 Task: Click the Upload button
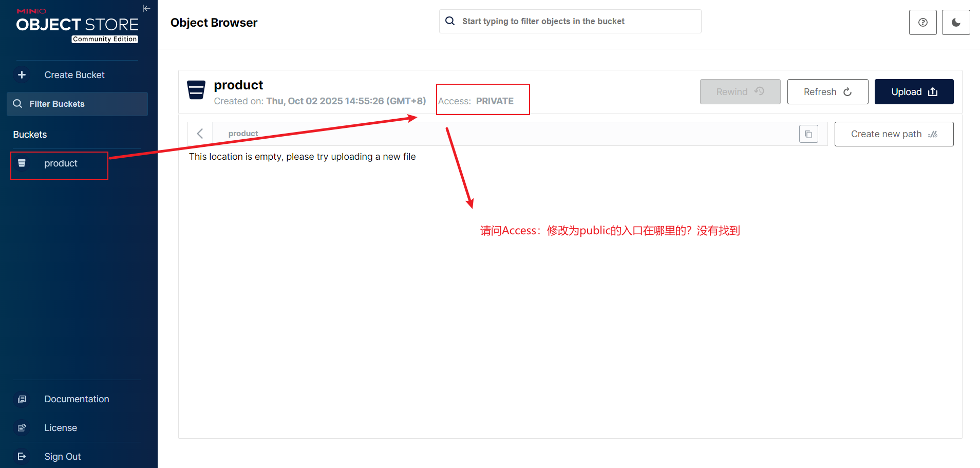coord(914,92)
